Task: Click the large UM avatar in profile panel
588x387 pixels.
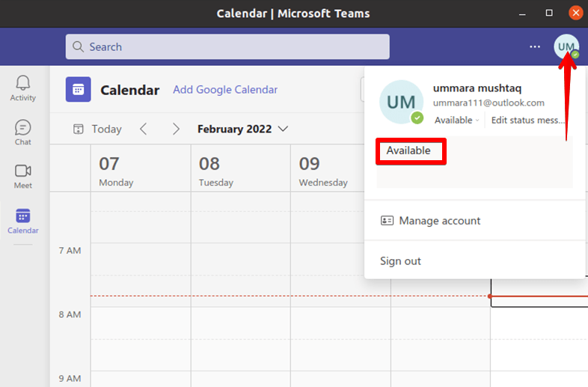Action: tap(401, 102)
